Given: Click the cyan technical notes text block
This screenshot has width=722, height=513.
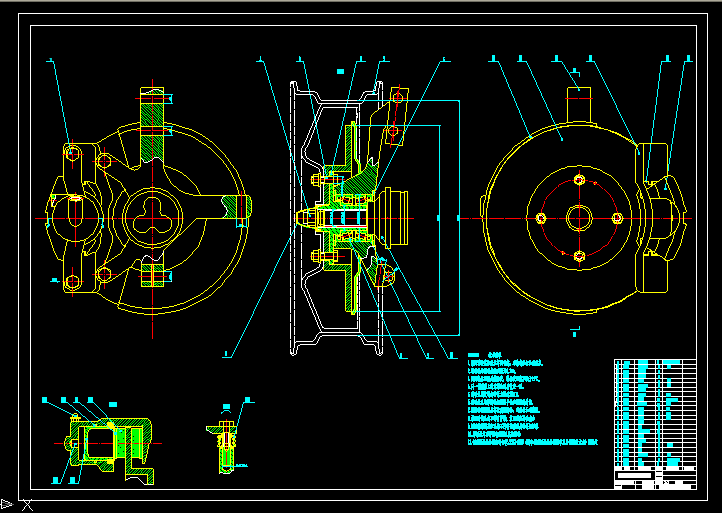Looking at the screenshot, I should point(532,399).
